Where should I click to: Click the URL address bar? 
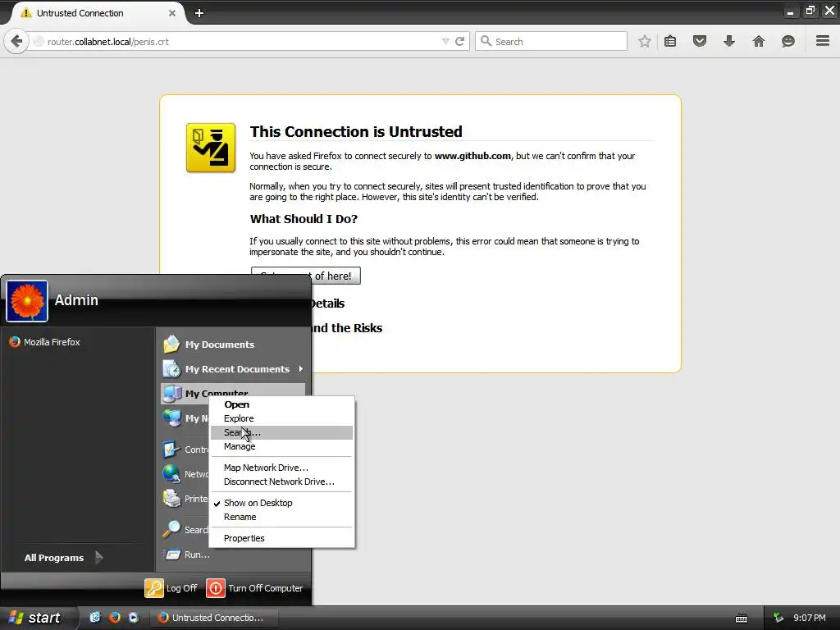tap(235, 41)
